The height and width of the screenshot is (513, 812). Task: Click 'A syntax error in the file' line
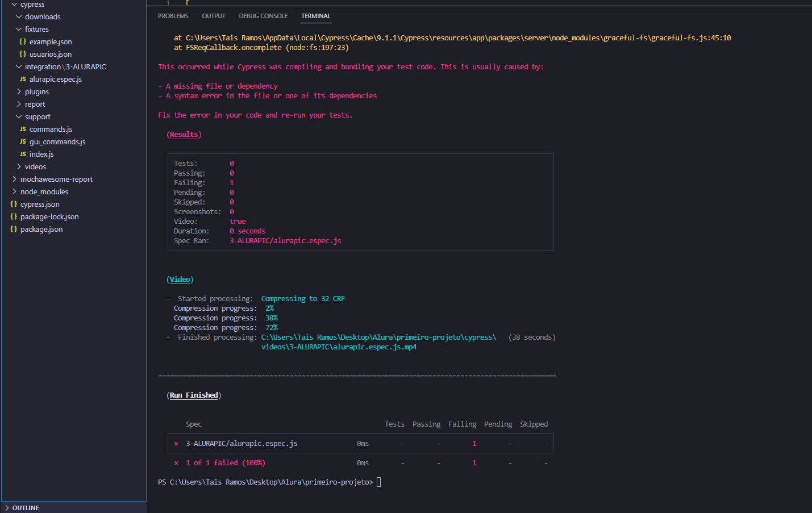coord(268,96)
